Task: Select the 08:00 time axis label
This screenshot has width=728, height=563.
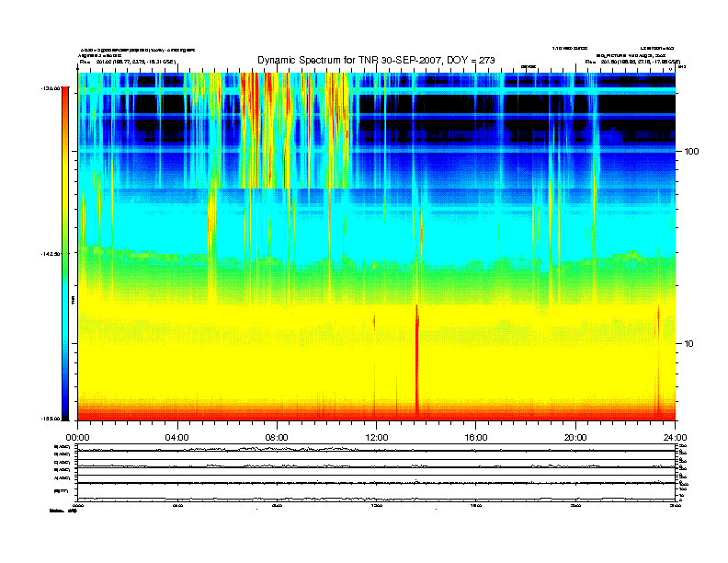Action: 277,438
